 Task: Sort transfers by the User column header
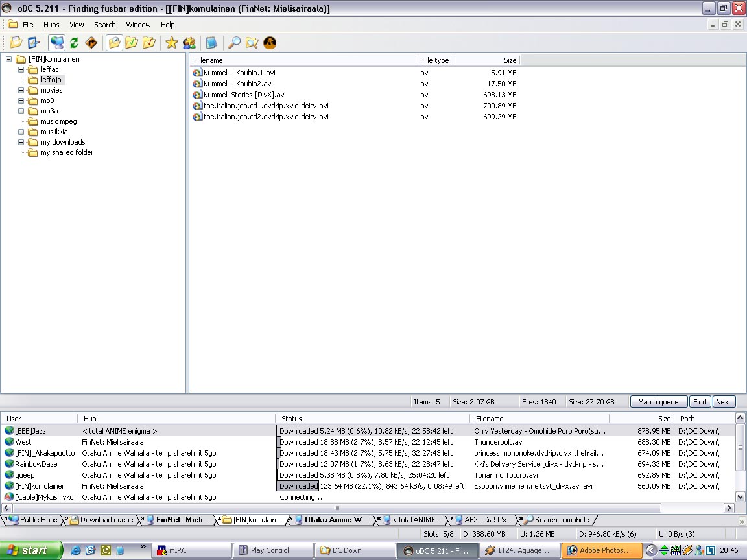(x=39, y=419)
